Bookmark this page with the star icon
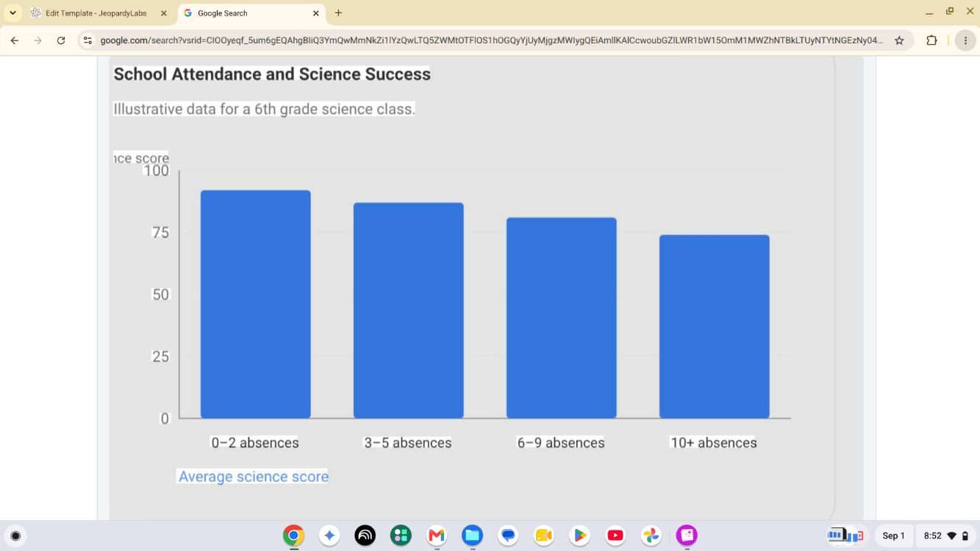The width and height of the screenshot is (980, 551). point(899,40)
